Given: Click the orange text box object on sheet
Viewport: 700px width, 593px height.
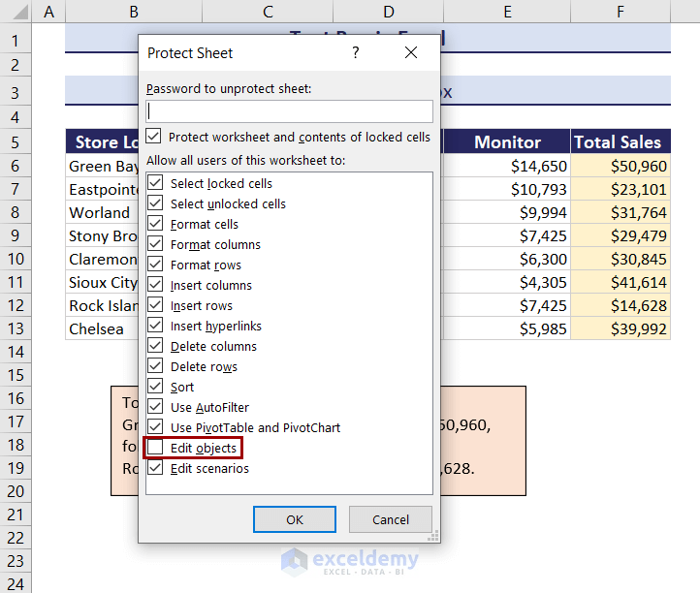Looking at the screenshot, I should pyautogui.click(x=483, y=441).
